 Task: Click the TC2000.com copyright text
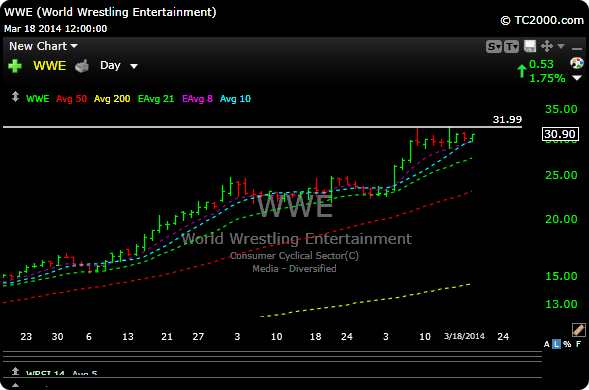pos(542,20)
